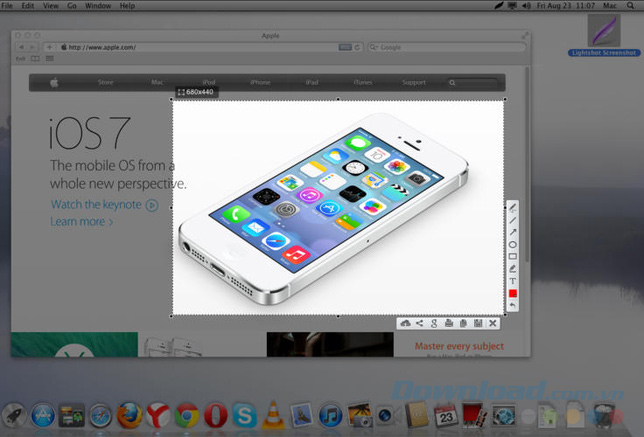Viewport: 644px width, 437px height.
Task: Open the Edit menu
Action: point(28,5)
